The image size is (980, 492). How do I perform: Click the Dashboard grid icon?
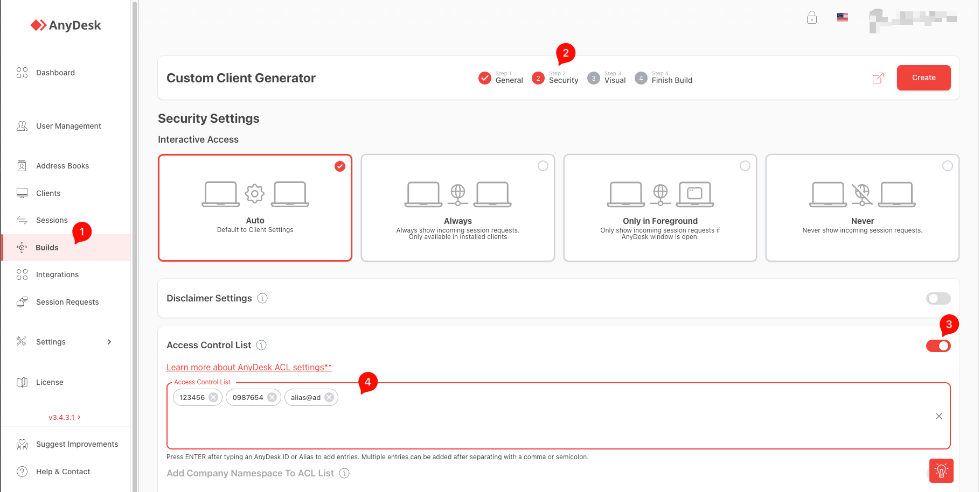(22, 73)
